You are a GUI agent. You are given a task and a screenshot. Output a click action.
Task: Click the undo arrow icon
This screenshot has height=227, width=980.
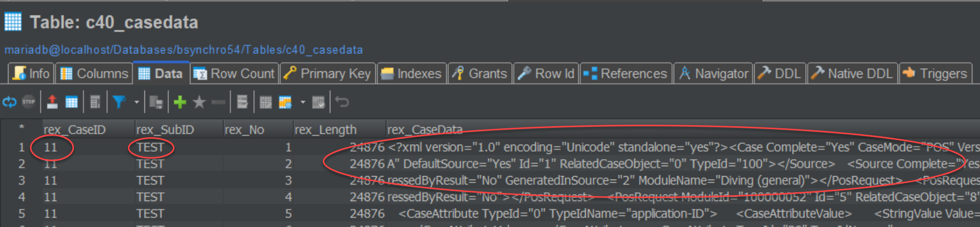coord(342,102)
